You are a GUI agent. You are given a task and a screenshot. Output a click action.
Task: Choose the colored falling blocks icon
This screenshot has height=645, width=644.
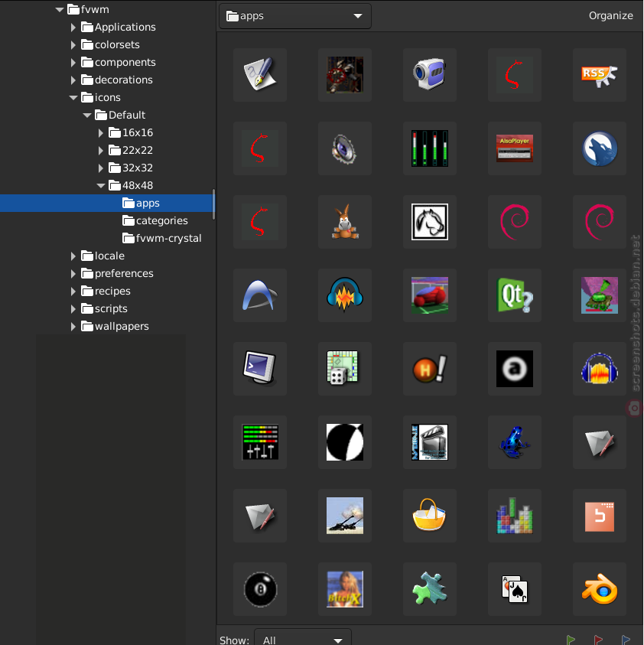[515, 516]
